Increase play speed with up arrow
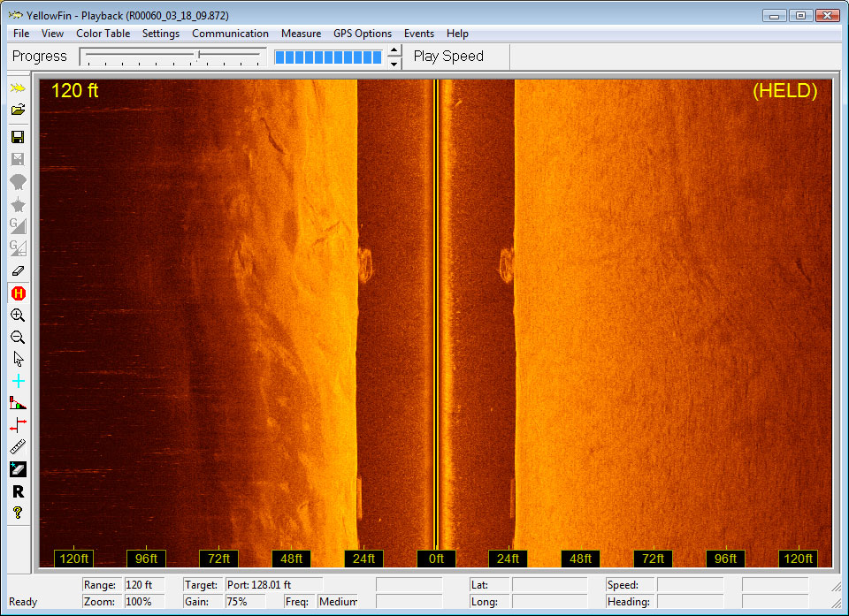The width and height of the screenshot is (849, 616). click(x=394, y=50)
